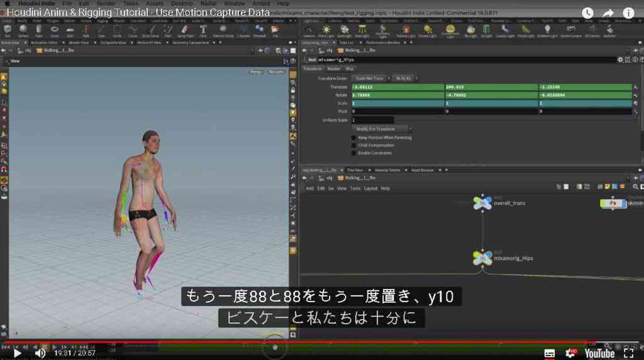Select the Box shelf tool
The image size is (644, 360).
click(x=8, y=30)
